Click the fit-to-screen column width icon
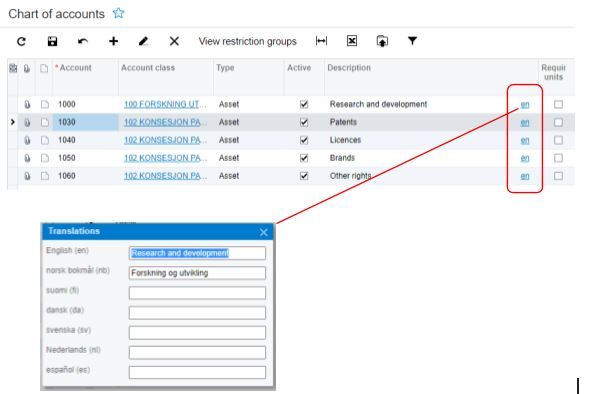594x394 pixels. point(321,41)
